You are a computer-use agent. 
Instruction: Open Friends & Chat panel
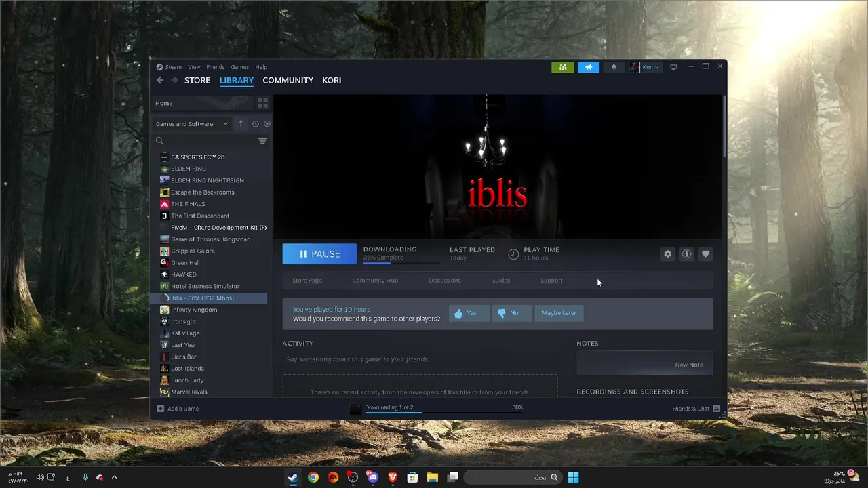696,409
